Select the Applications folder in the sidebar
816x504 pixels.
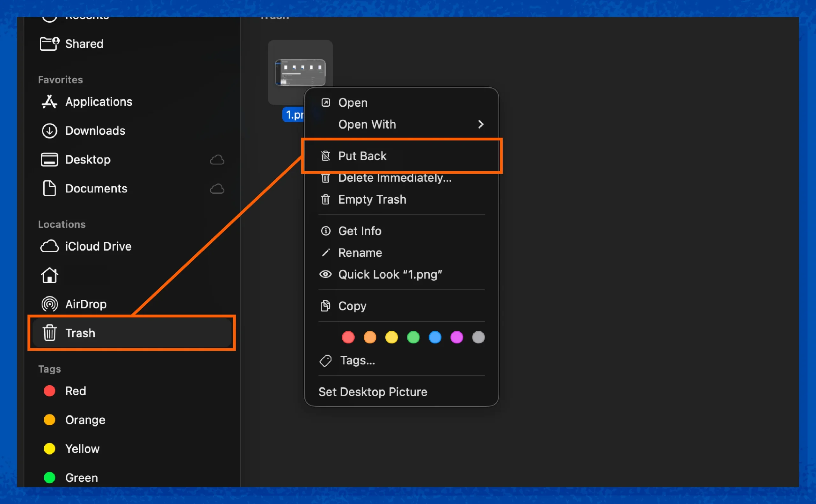pyautogui.click(x=99, y=102)
